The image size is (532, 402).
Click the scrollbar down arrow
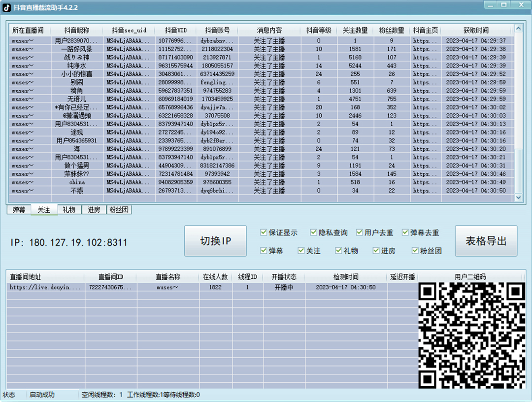pyautogui.click(x=519, y=199)
